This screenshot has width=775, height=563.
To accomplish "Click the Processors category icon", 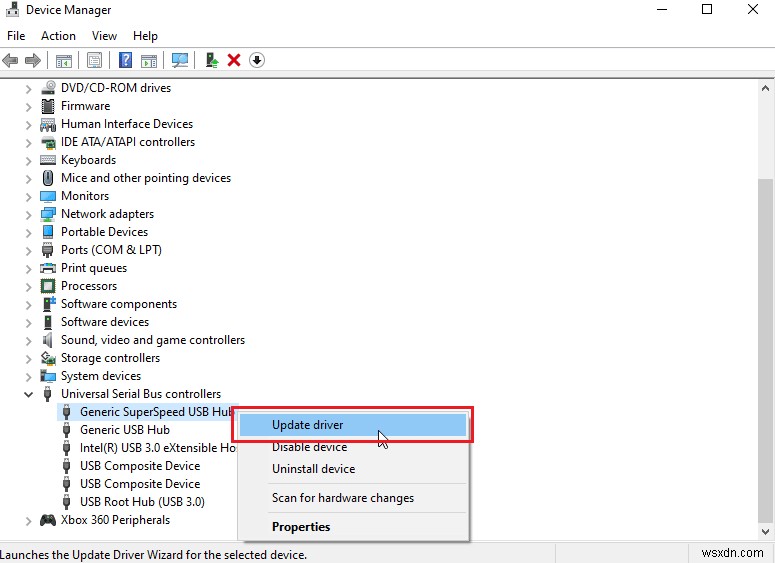I will coord(48,286).
